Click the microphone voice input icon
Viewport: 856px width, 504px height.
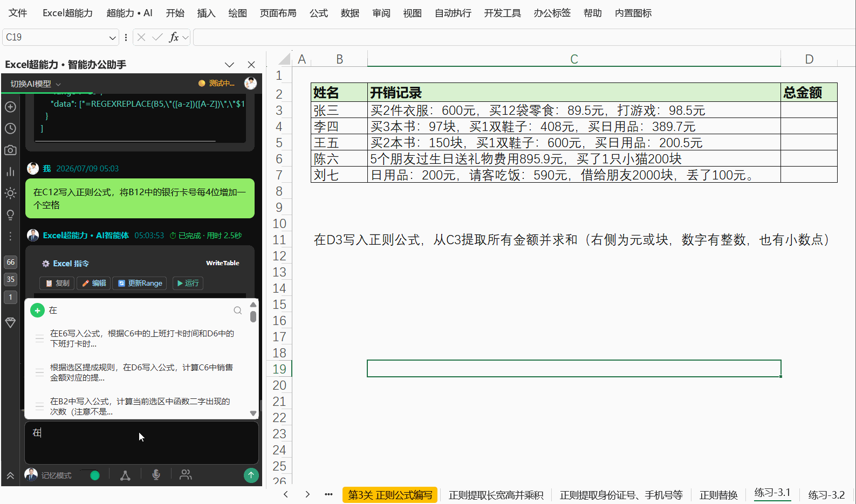pyautogui.click(x=156, y=475)
